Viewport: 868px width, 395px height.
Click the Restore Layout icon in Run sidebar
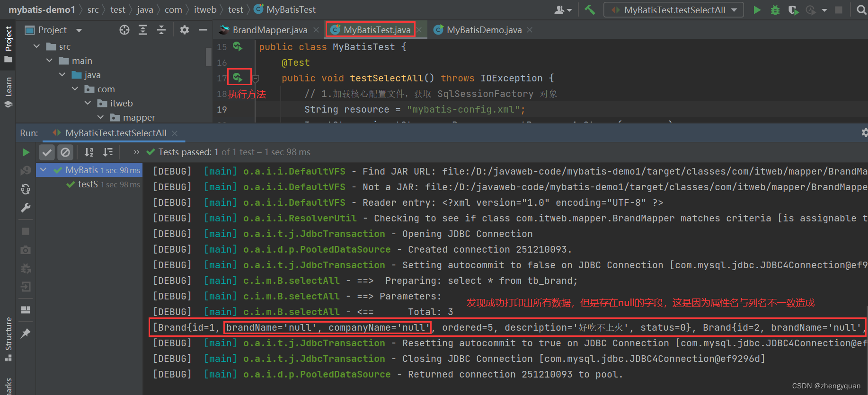[x=26, y=310]
